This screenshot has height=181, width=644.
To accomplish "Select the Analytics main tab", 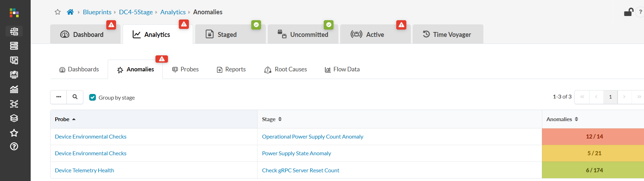I will [158, 34].
